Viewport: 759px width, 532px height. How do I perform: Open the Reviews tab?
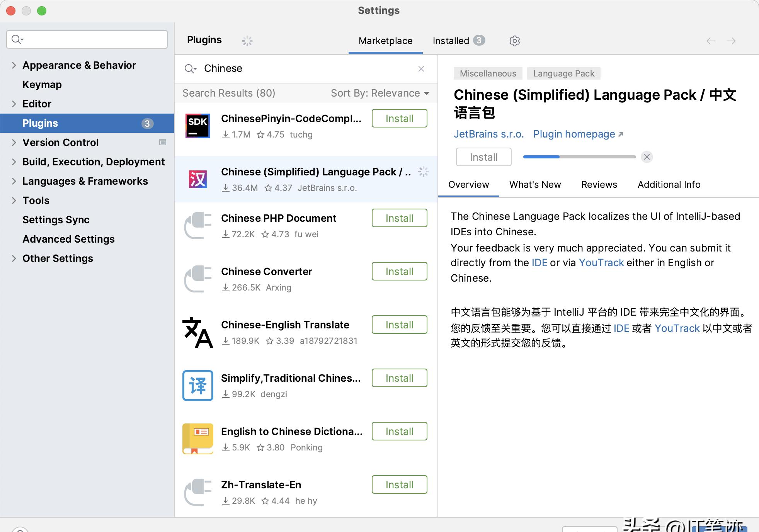[x=599, y=185]
